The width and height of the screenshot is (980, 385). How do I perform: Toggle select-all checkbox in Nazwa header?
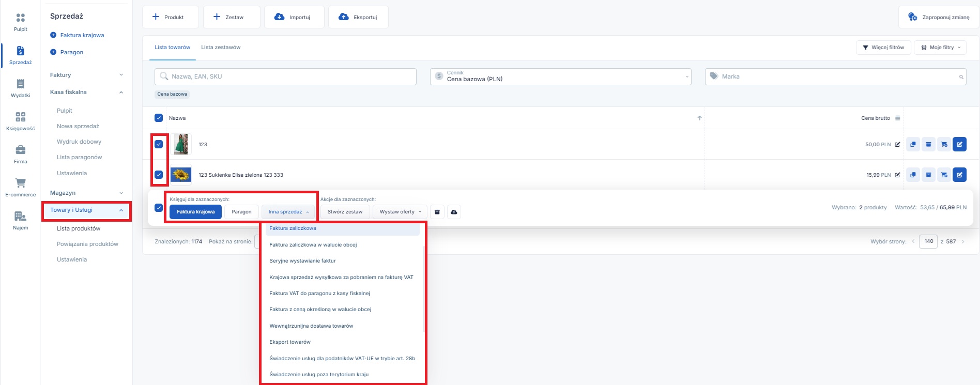tap(159, 118)
